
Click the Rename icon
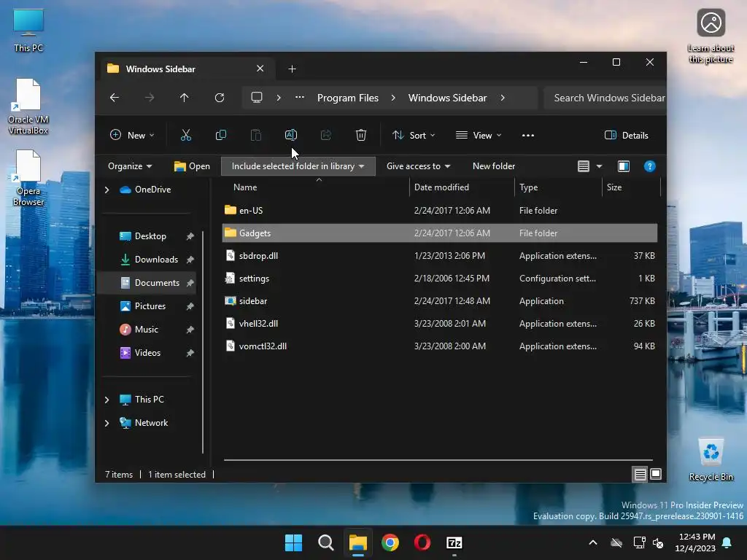290,135
